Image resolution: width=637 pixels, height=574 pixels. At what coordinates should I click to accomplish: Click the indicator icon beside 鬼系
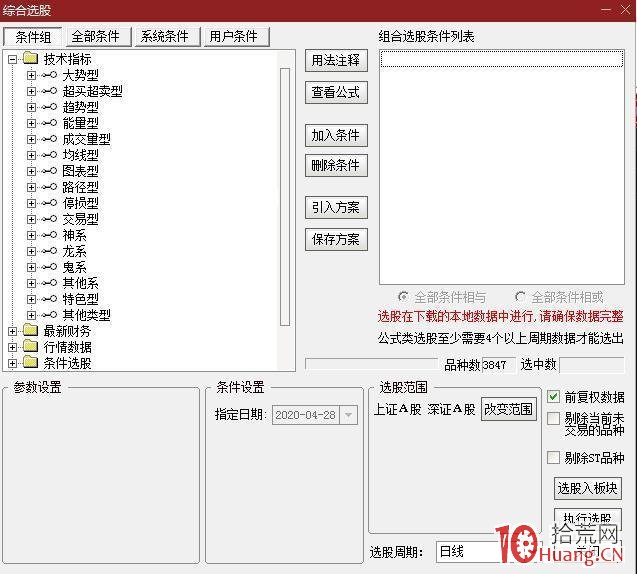tap(49, 267)
